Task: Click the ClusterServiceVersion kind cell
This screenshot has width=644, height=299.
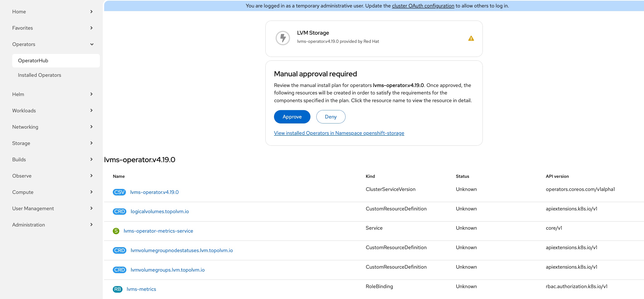Action: pyautogui.click(x=391, y=189)
